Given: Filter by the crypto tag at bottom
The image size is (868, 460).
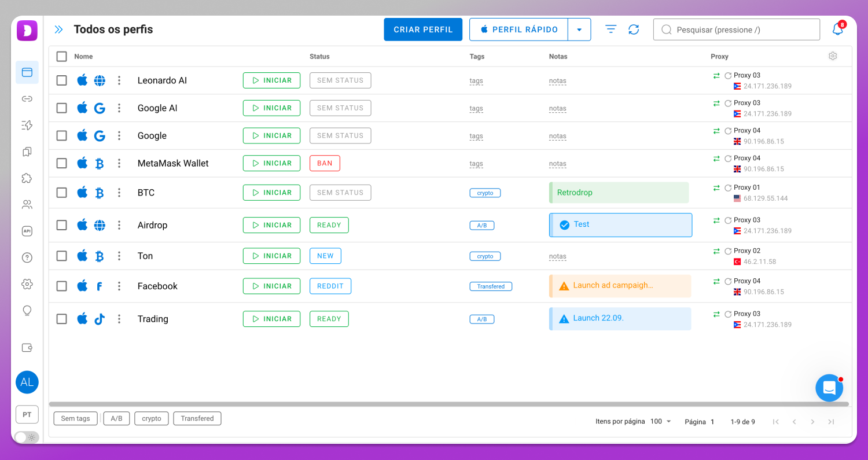Looking at the screenshot, I should (152, 418).
